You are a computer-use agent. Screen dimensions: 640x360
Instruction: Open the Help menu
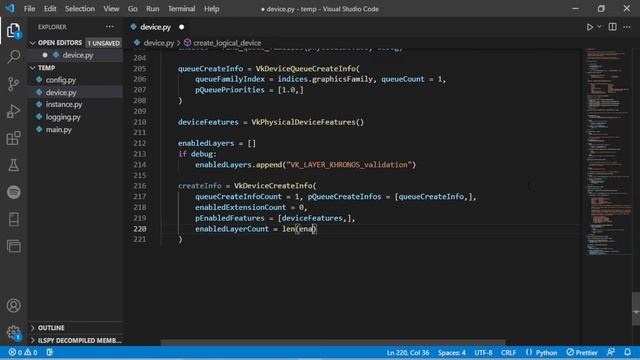point(211,9)
